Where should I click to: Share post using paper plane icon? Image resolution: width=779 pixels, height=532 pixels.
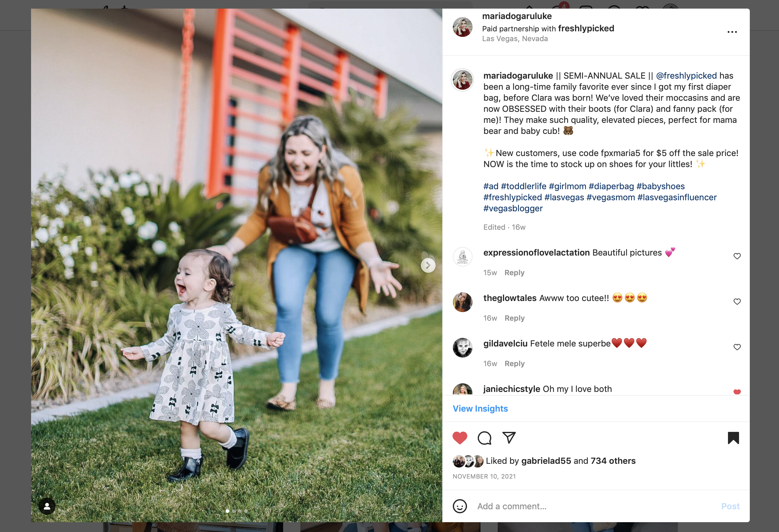pyautogui.click(x=509, y=437)
